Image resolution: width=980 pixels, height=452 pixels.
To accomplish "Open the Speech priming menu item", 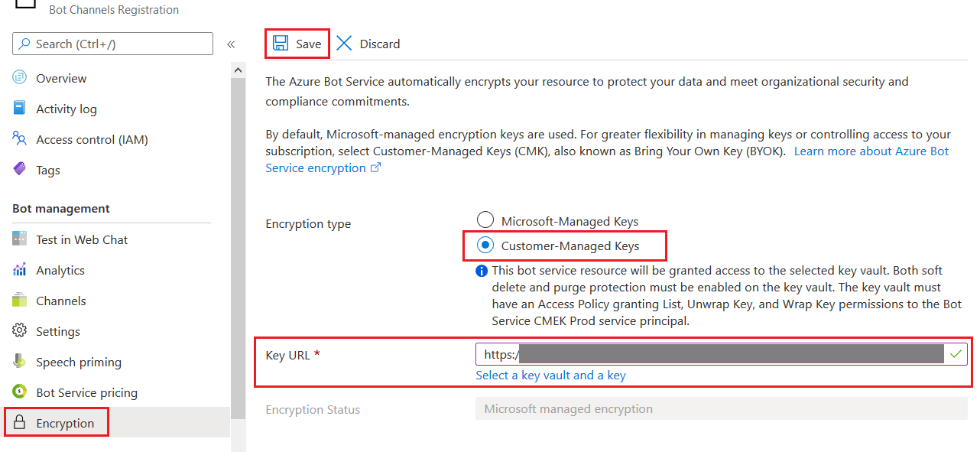I will [x=79, y=362].
